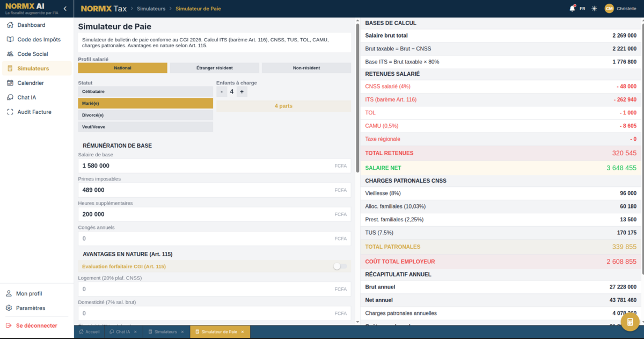Close the Chat IA bottom tab

click(x=135, y=332)
